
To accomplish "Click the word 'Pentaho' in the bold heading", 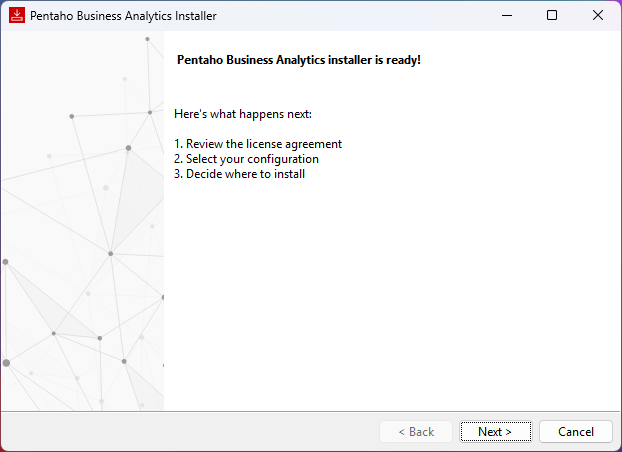I will click(199, 60).
